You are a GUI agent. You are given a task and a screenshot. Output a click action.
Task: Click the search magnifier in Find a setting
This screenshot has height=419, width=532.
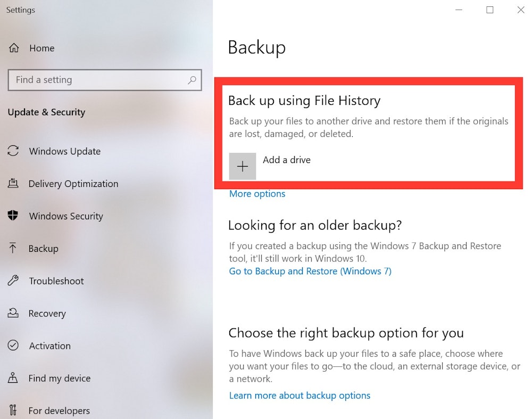[x=192, y=80]
